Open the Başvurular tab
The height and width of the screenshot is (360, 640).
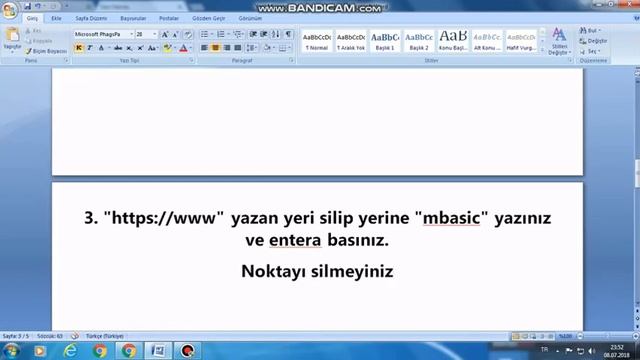[133, 18]
